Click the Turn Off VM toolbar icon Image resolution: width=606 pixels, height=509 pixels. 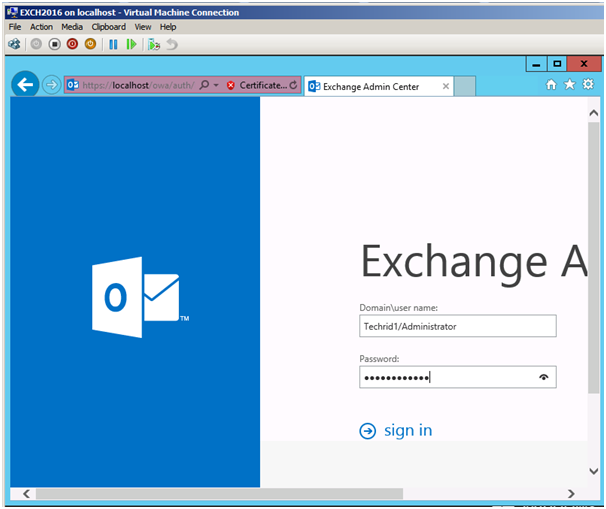(x=54, y=44)
